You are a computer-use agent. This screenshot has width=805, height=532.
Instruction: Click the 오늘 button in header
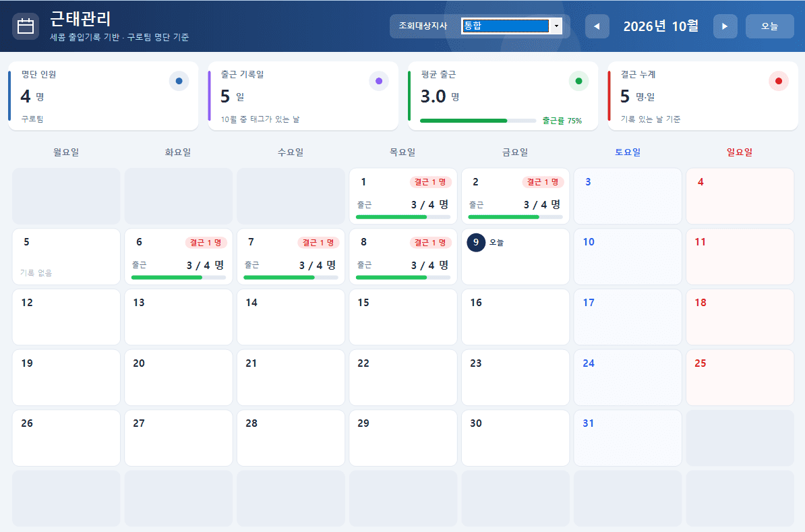tap(769, 26)
